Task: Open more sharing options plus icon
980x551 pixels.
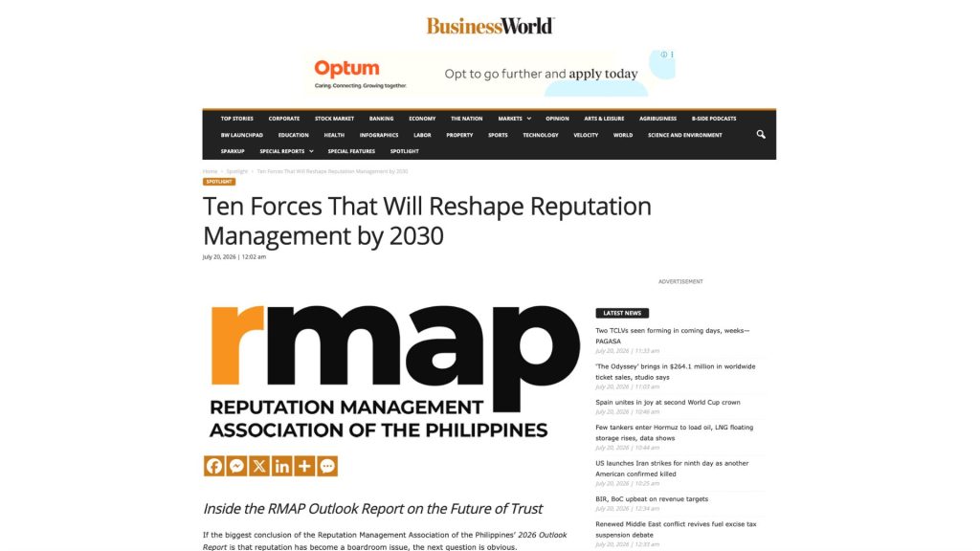Action: point(304,466)
